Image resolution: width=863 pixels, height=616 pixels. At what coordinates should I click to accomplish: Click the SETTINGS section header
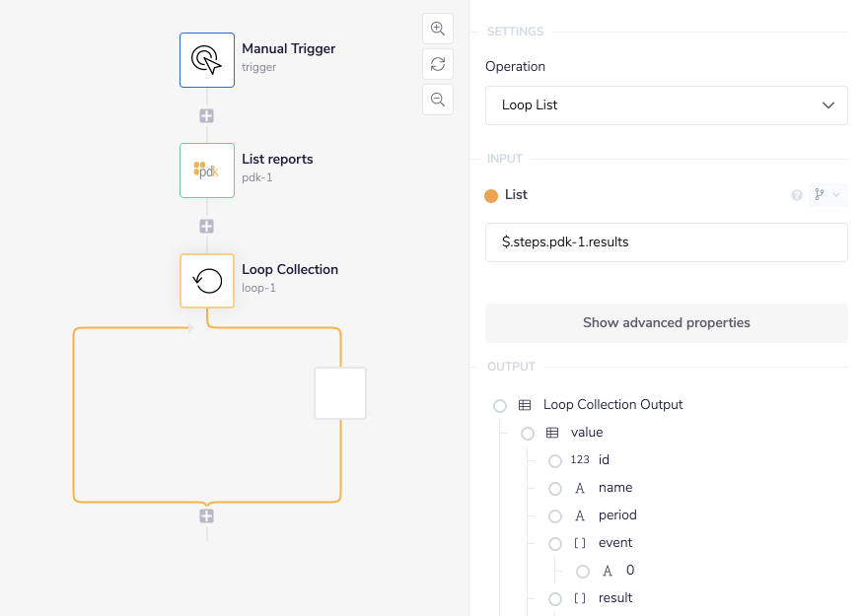[514, 32]
